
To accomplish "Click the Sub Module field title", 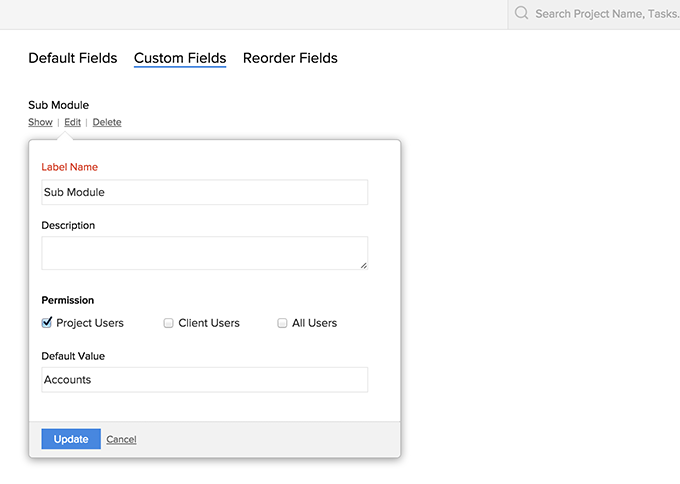I will pos(59,105).
